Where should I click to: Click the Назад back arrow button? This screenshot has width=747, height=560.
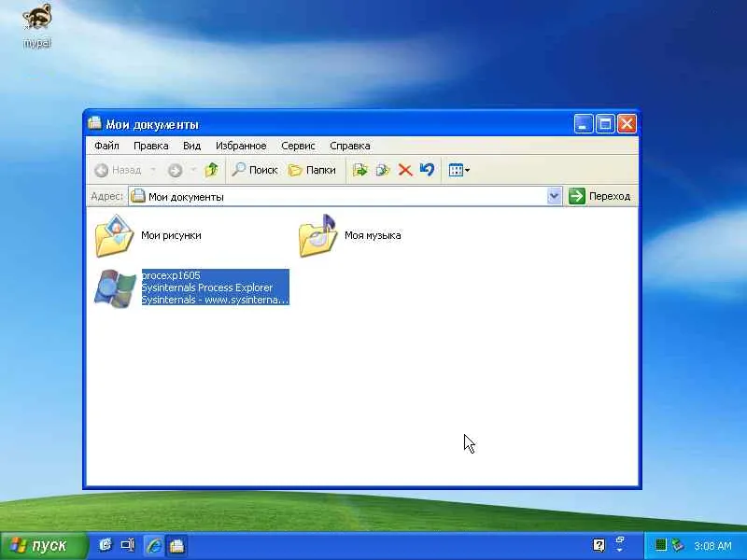click(x=118, y=170)
